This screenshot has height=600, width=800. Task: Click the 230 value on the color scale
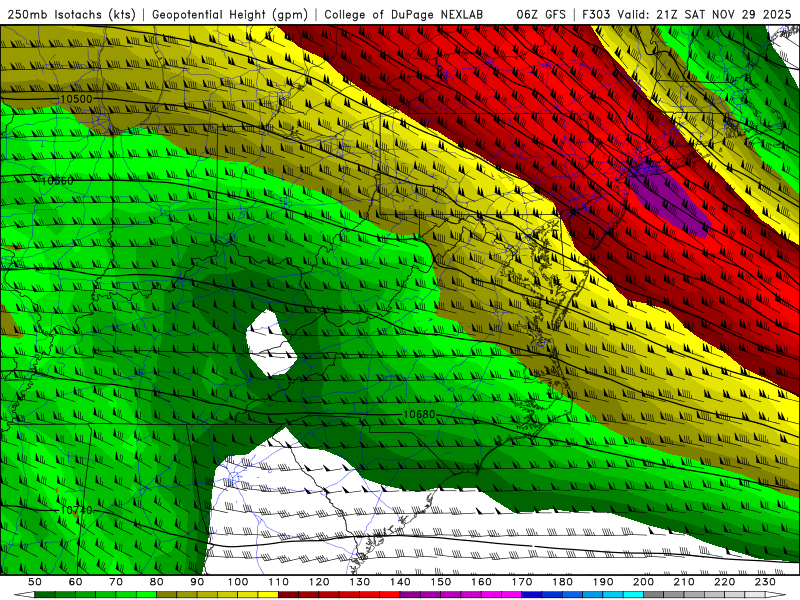[765, 582]
